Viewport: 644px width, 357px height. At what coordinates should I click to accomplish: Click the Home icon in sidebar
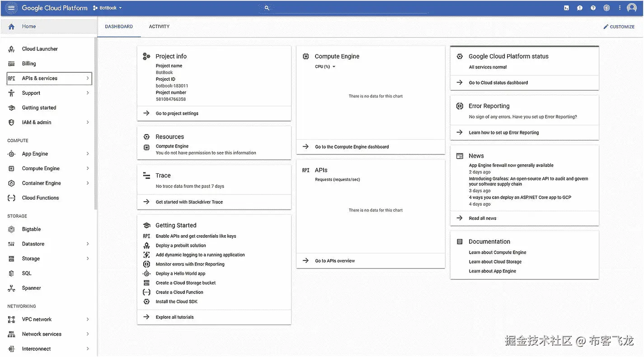pyautogui.click(x=12, y=27)
